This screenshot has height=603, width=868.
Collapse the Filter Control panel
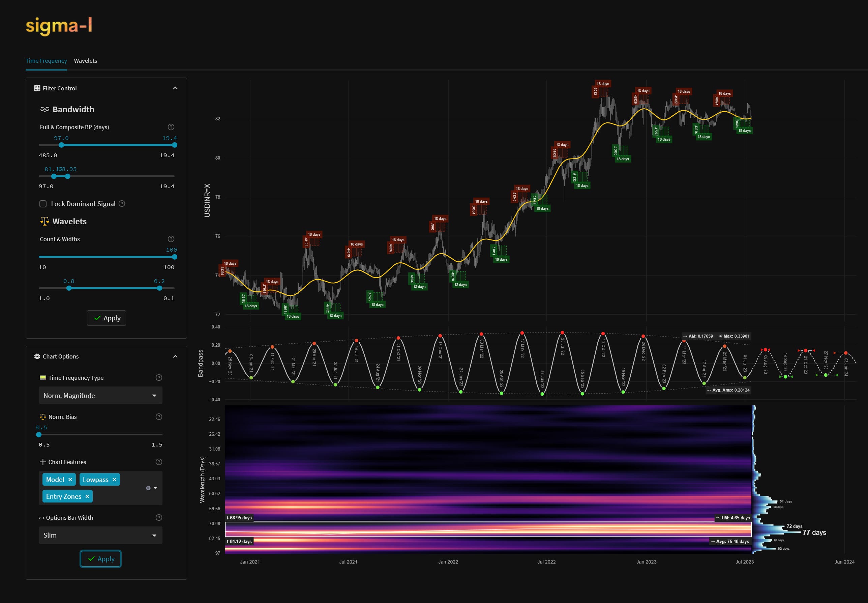click(175, 88)
